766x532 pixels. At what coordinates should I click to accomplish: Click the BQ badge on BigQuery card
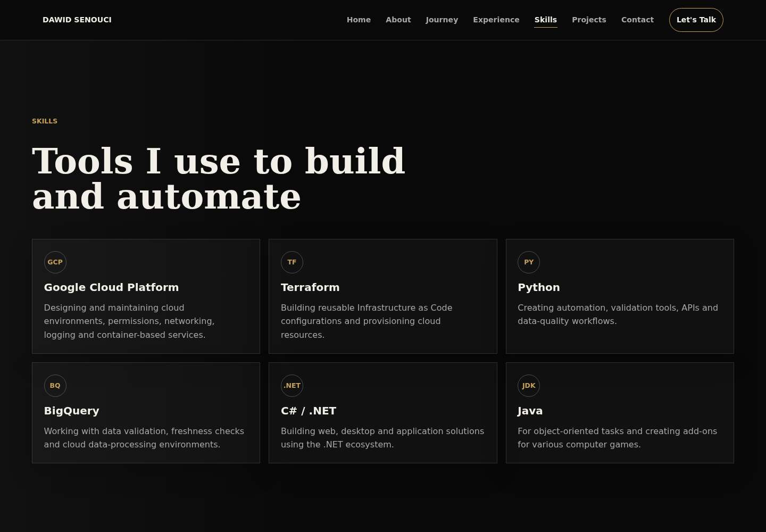tap(55, 386)
